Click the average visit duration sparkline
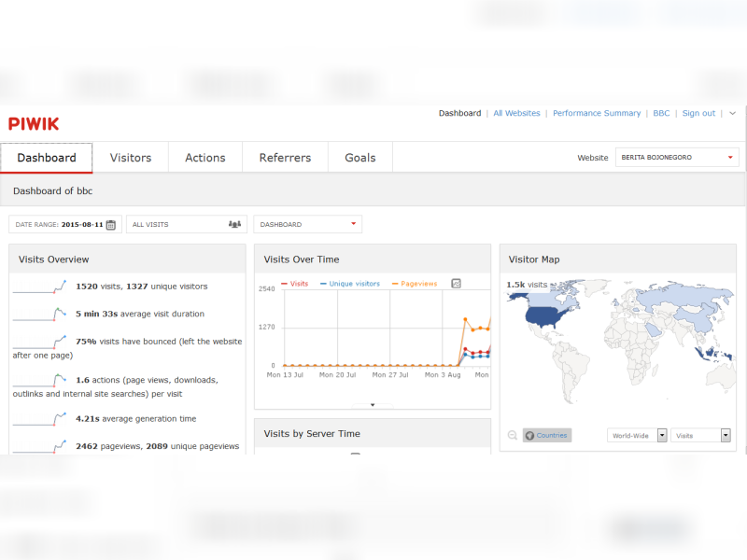This screenshot has width=747, height=560. tap(39, 315)
